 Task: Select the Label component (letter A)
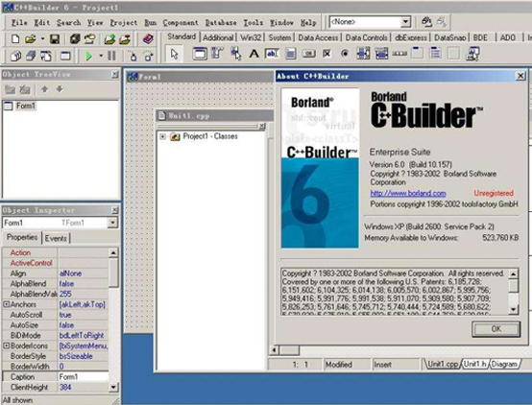(254, 54)
